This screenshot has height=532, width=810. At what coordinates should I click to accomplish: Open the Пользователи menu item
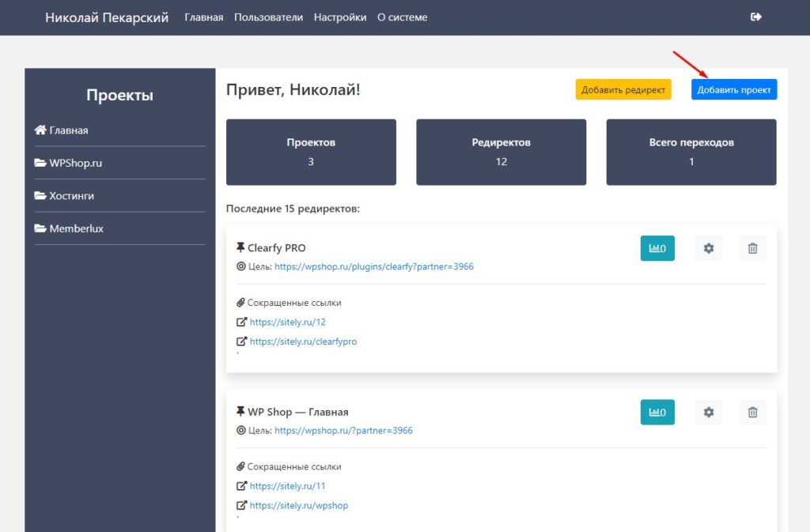tap(268, 17)
